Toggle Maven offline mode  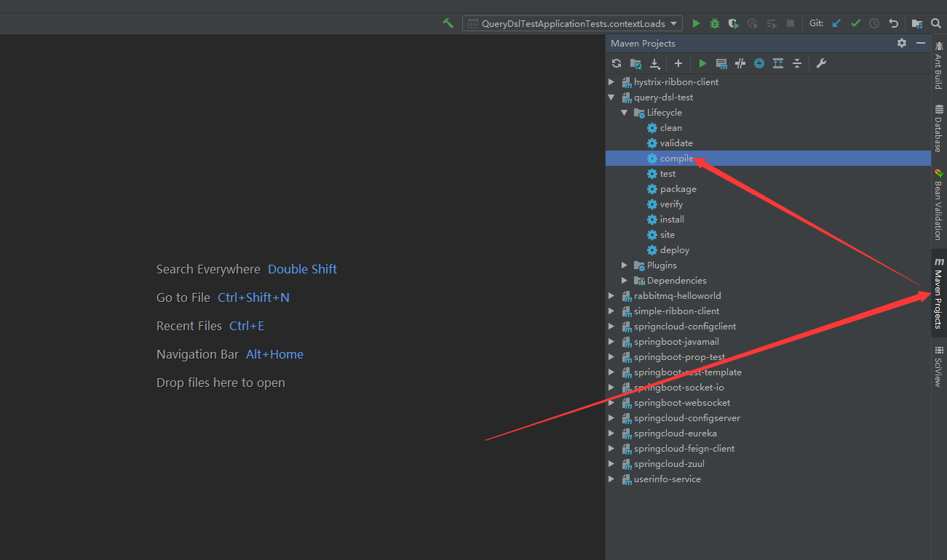click(x=740, y=63)
